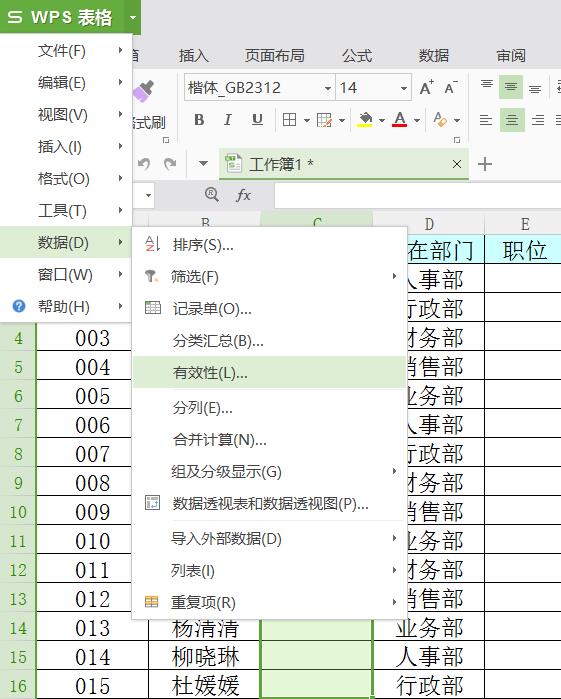The height and width of the screenshot is (699, 561).
Task: Click the redo arrow icon
Action: 170,164
